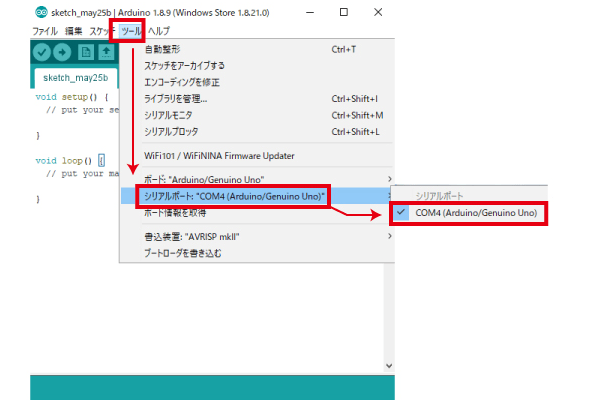
Task: Open the スケッチ menu
Action: pyautogui.click(x=100, y=31)
